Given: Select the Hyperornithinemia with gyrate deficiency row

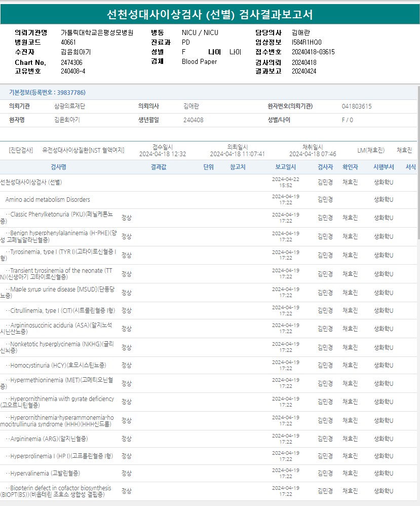Looking at the screenshot, I should coord(208,402).
